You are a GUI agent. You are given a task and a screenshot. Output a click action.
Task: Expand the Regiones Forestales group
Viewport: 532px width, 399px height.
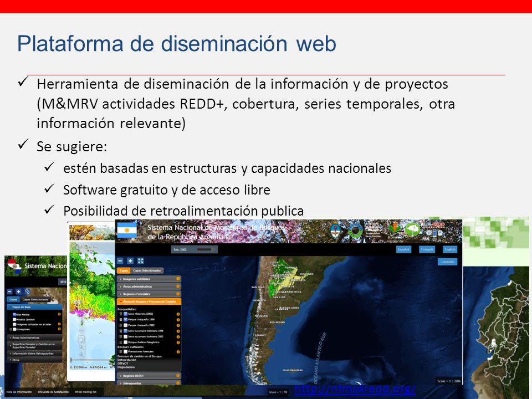point(149,294)
